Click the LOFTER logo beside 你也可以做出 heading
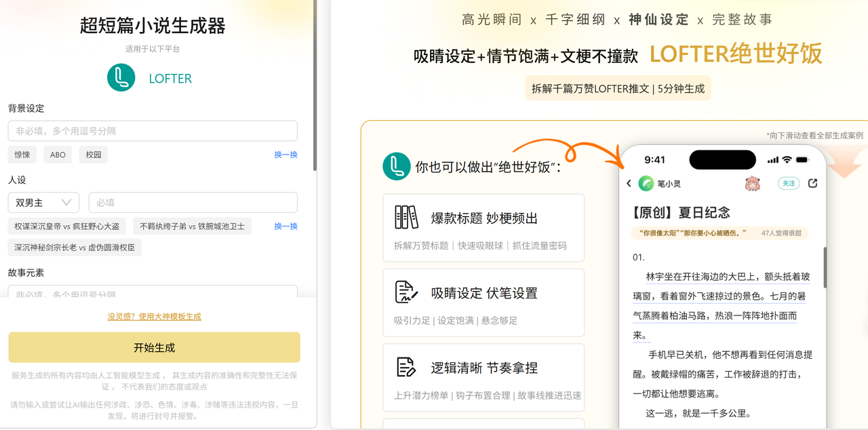Screen dimensions: 868x430 click(x=397, y=167)
